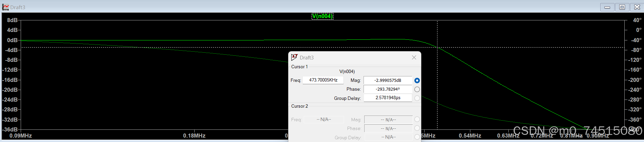Maximize the Draft3 plot window

click(x=622, y=7)
